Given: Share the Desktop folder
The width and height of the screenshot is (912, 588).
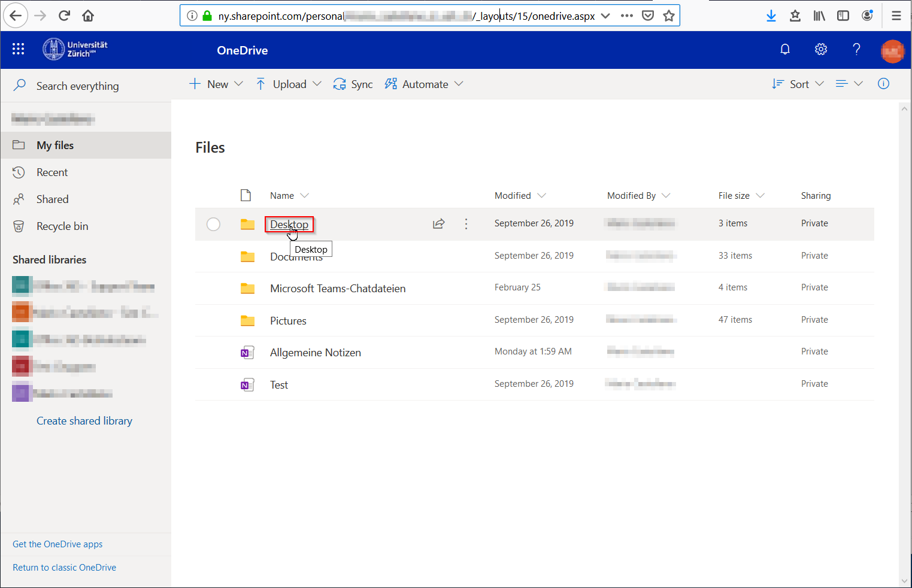Looking at the screenshot, I should pos(439,223).
